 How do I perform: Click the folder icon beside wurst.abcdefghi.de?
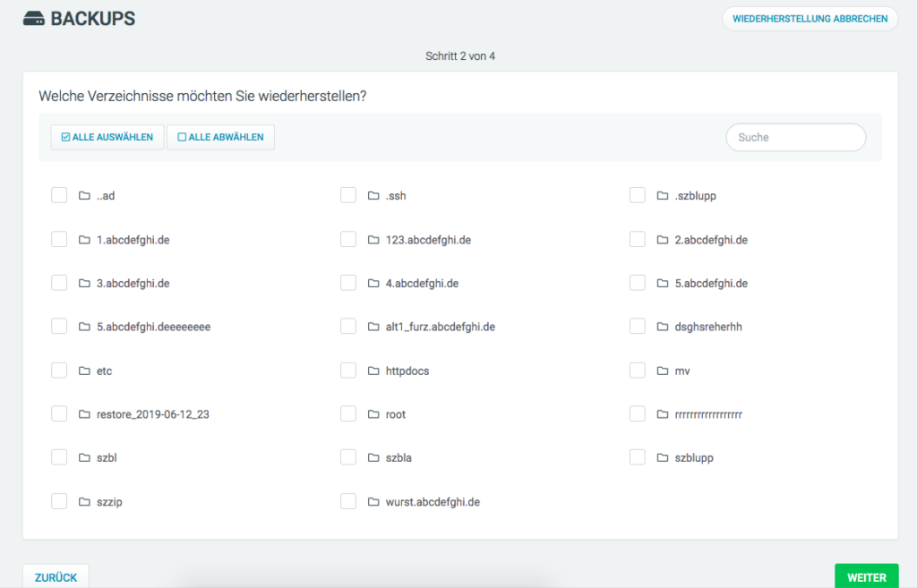(x=373, y=501)
